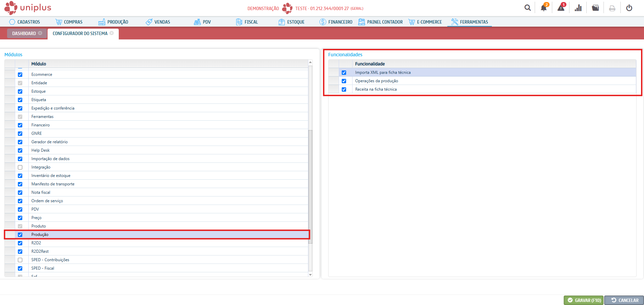Click the search magnifier icon
This screenshot has height=305, width=644.
527,8
